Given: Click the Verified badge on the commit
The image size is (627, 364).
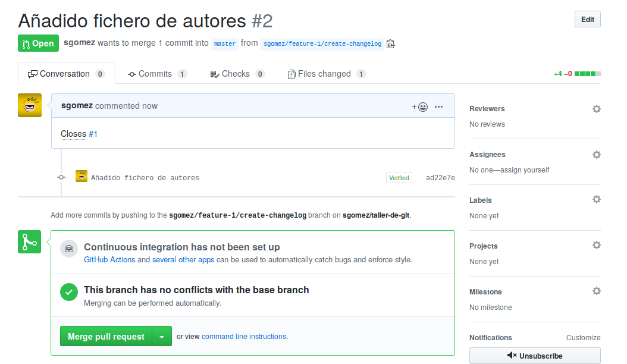Looking at the screenshot, I should [399, 177].
